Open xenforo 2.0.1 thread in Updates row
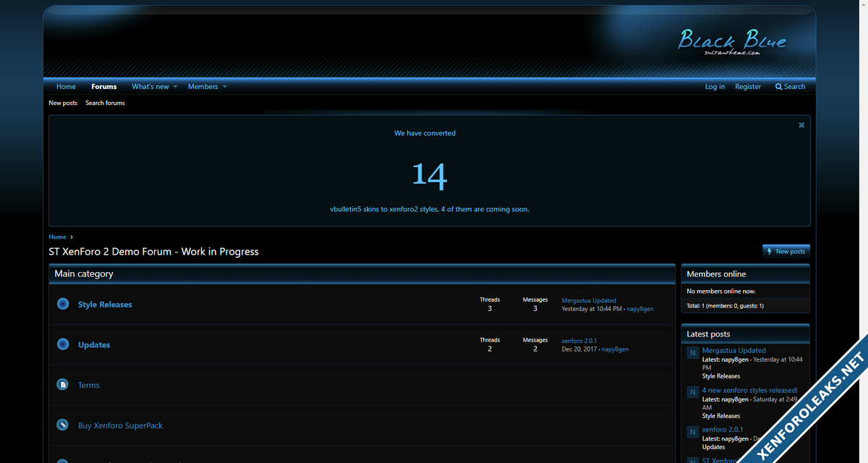Viewport: 868px width, 463px height. [579, 341]
